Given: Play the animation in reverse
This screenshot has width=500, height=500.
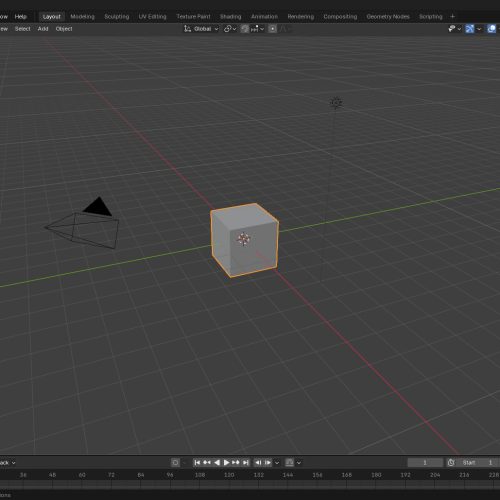Looking at the screenshot, I should click(x=217, y=462).
